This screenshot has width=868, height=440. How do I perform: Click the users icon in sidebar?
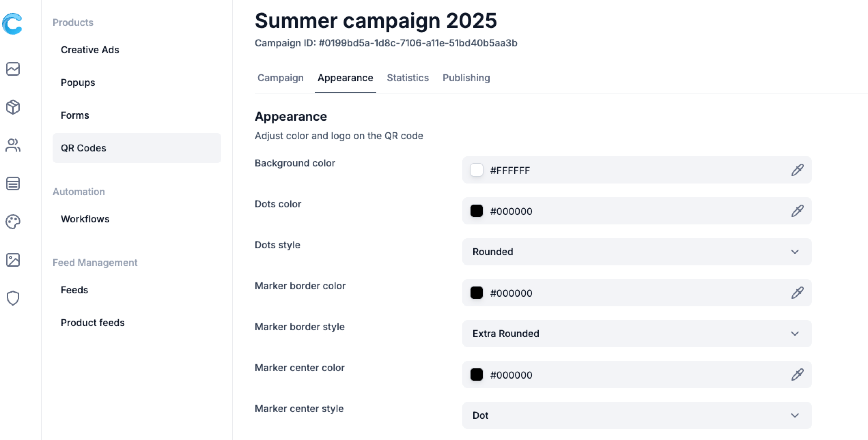pos(13,145)
